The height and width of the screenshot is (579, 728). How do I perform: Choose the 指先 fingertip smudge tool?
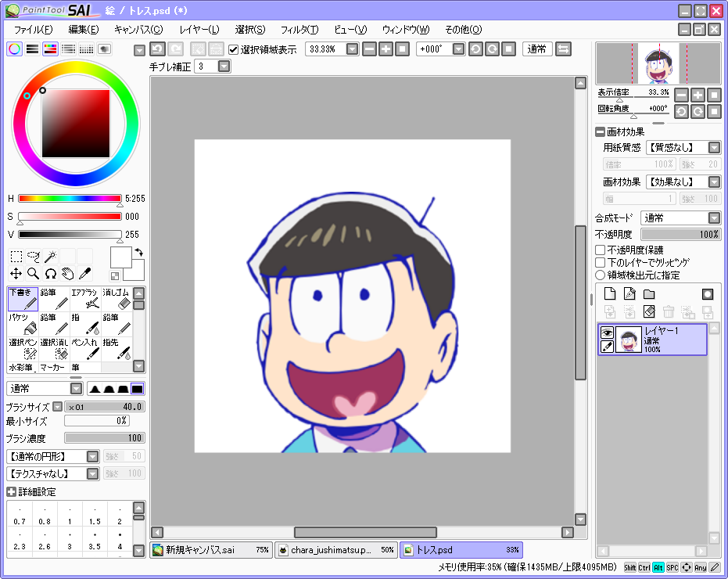(x=117, y=349)
